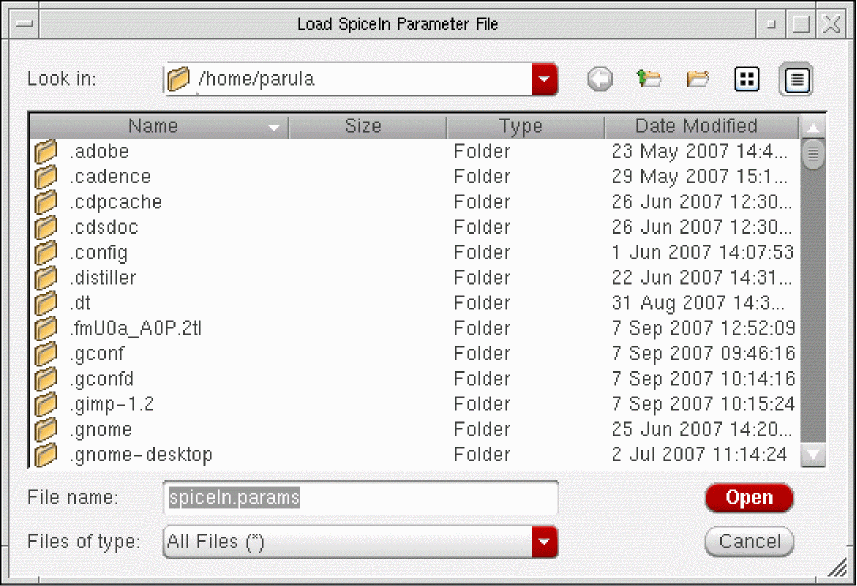Click the .gnome-desktop folder name

[141, 455]
